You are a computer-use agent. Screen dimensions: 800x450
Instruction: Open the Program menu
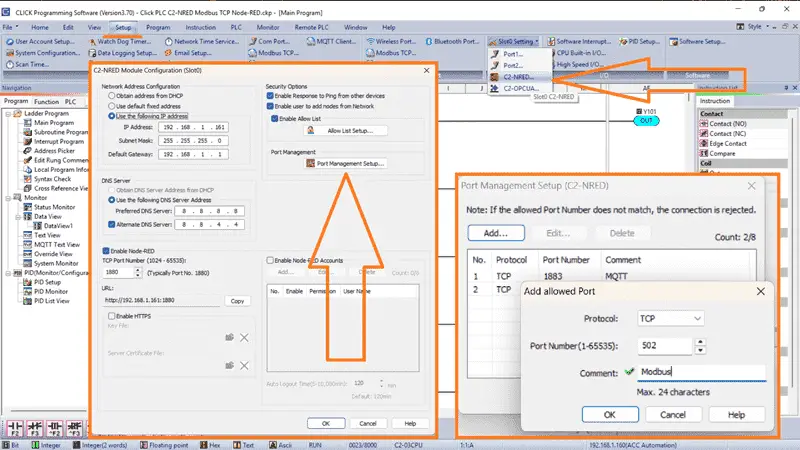(158, 27)
